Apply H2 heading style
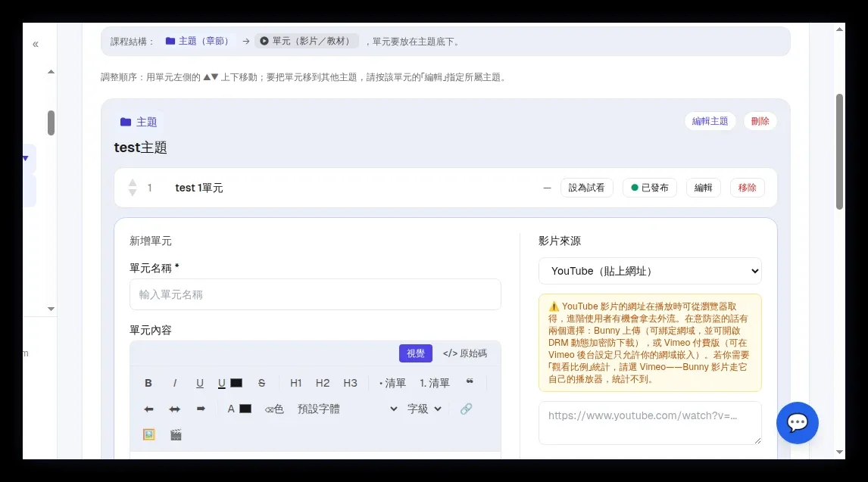This screenshot has width=868, height=482. pyautogui.click(x=323, y=383)
